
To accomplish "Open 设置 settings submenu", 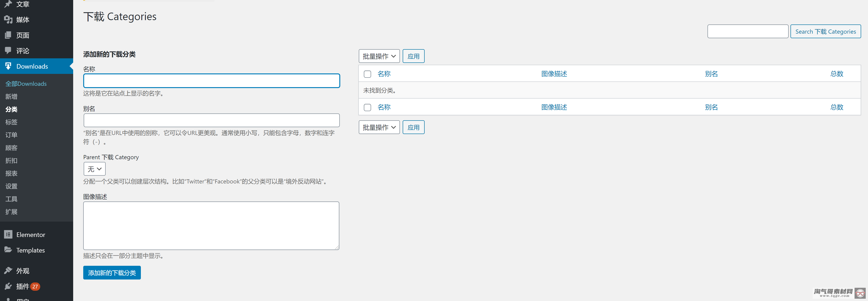I will [x=11, y=186].
